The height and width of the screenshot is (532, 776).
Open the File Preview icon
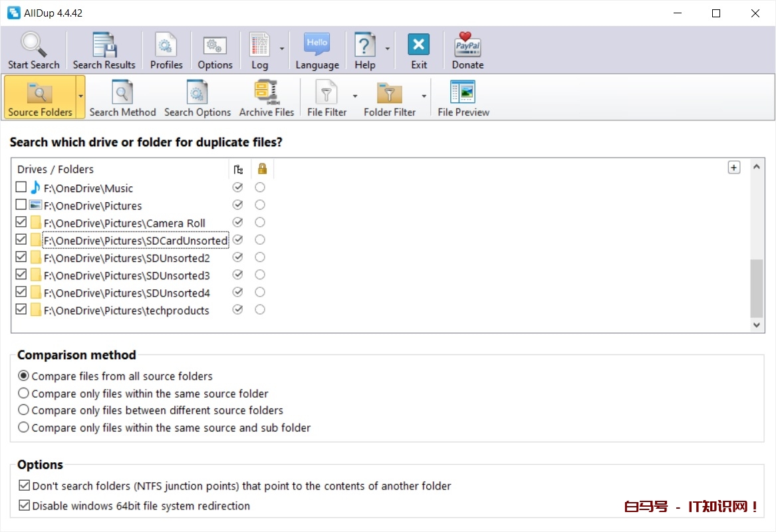click(463, 93)
